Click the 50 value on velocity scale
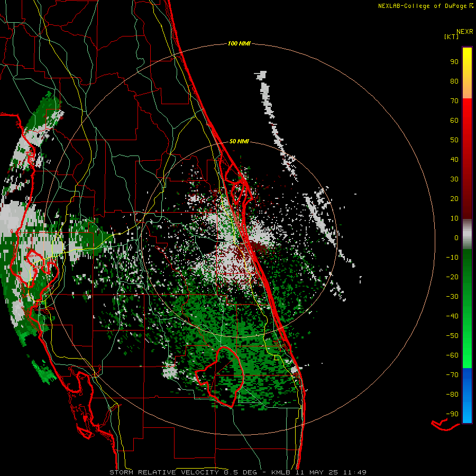476x476 pixels. (454, 140)
